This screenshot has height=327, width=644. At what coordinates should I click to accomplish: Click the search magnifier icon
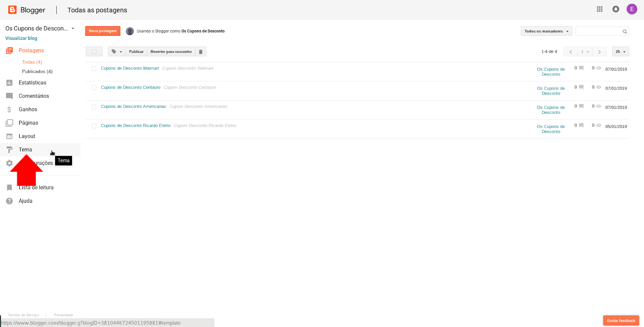[x=625, y=31]
